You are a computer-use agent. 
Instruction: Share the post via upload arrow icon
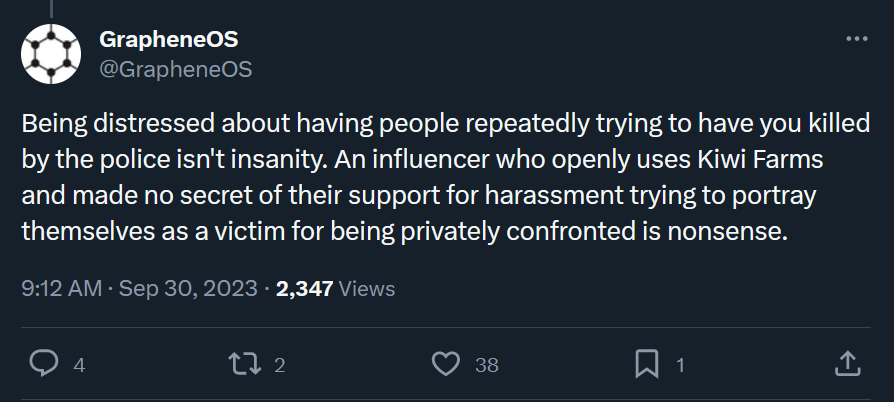click(847, 364)
